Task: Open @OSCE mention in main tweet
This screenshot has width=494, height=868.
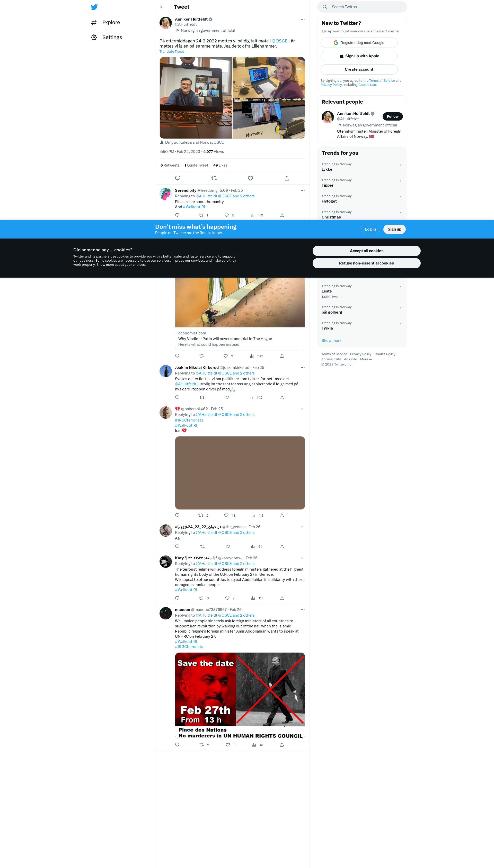Action: pos(279,41)
